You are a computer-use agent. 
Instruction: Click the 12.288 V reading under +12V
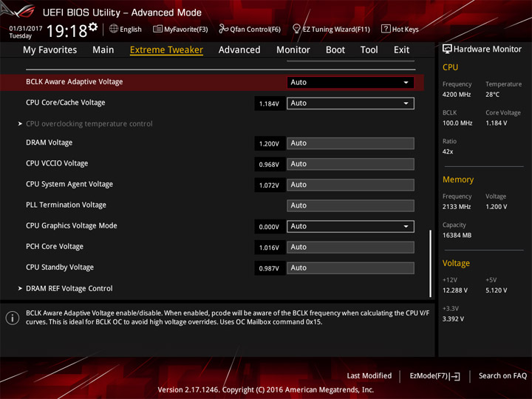pos(455,290)
